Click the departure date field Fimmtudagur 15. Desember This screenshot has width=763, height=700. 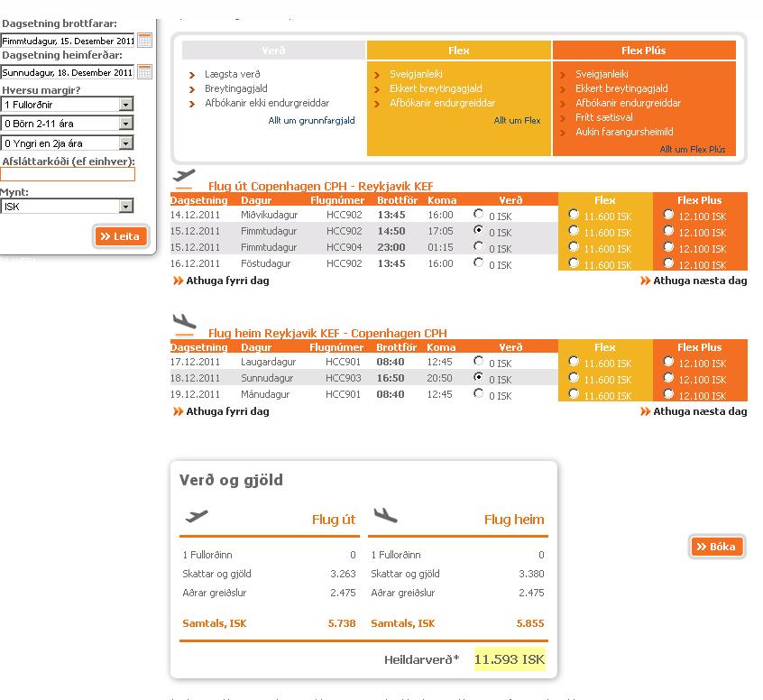[x=68, y=41]
